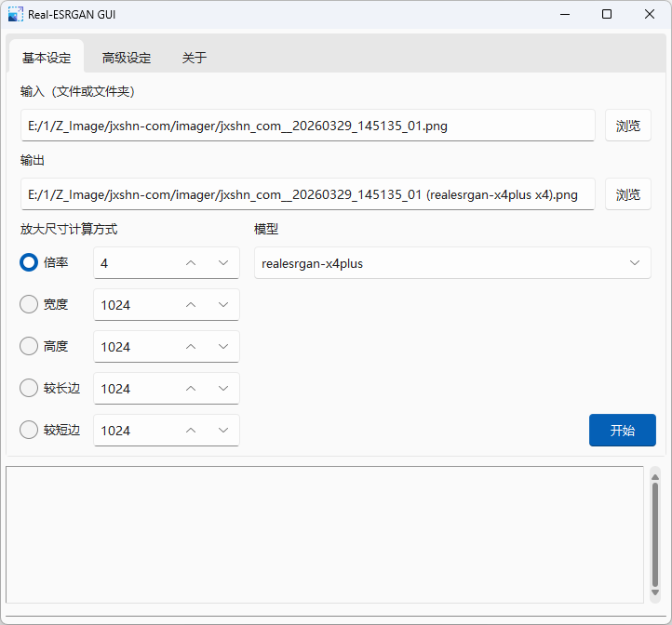Increase the 宽度 value with up arrow
The height and width of the screenshot is (625, 672).
[191, 305]
